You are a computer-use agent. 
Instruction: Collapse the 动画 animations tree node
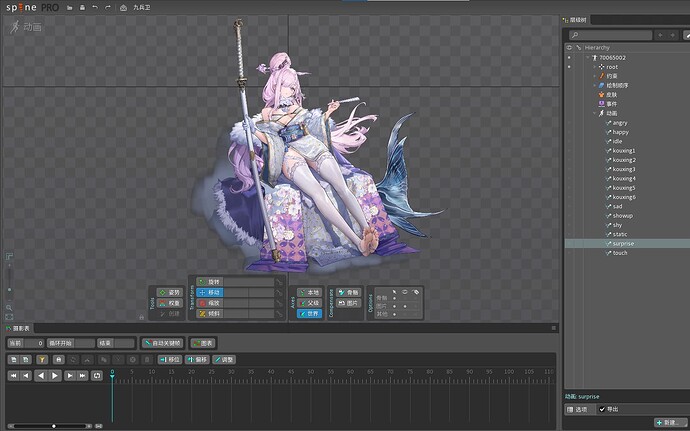click(x=594, y=113)
